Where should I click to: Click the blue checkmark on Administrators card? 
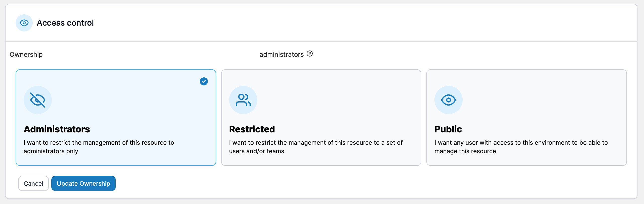(x=204, y=81)
